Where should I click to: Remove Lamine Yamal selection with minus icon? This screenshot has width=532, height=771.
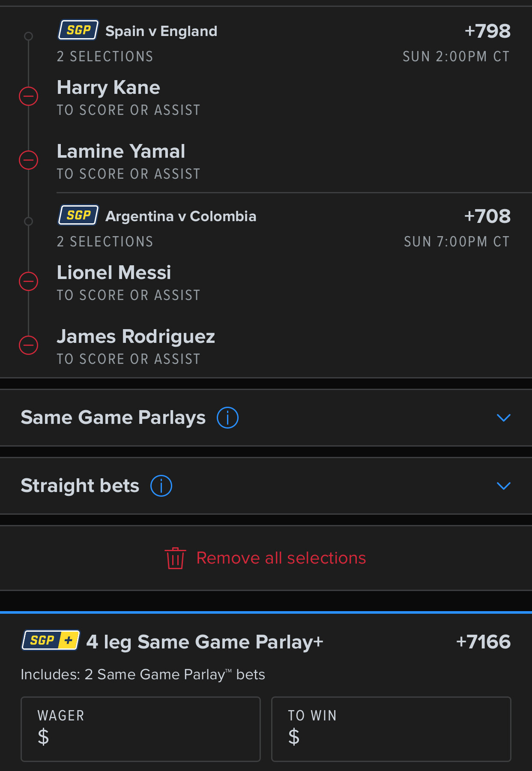click(29, 160)
